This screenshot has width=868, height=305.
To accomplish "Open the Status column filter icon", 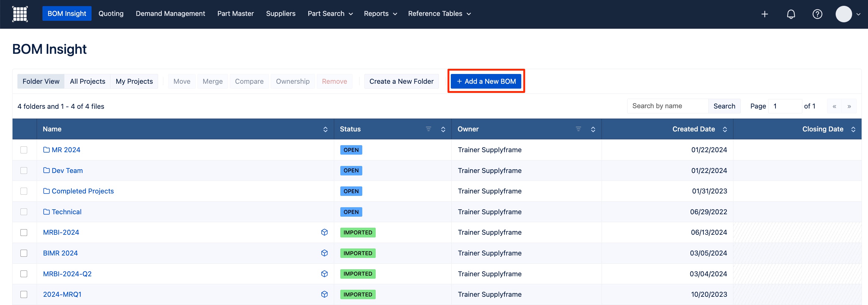I will tap(428, 129).
